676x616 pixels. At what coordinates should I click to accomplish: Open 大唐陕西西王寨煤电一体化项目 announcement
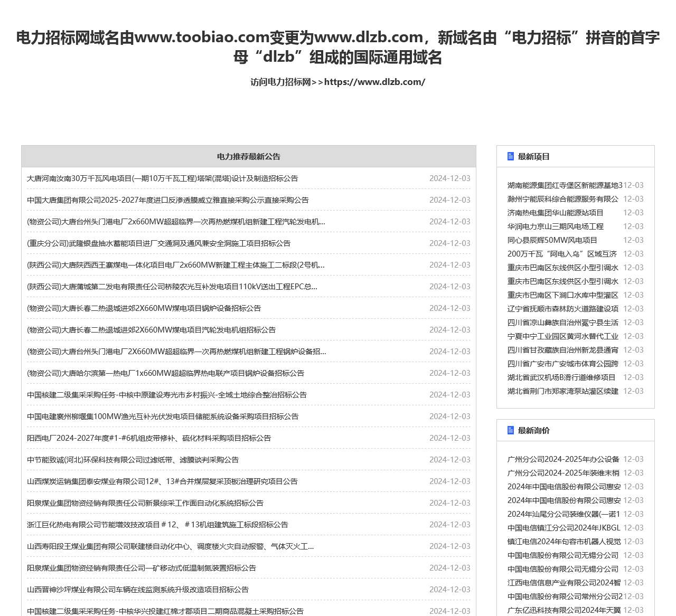(176, 265)
